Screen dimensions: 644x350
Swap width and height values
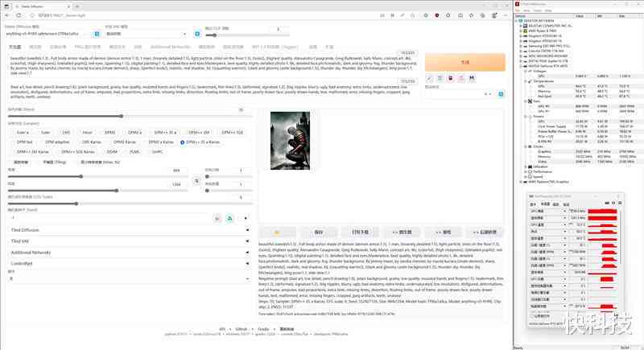(196, 181)
